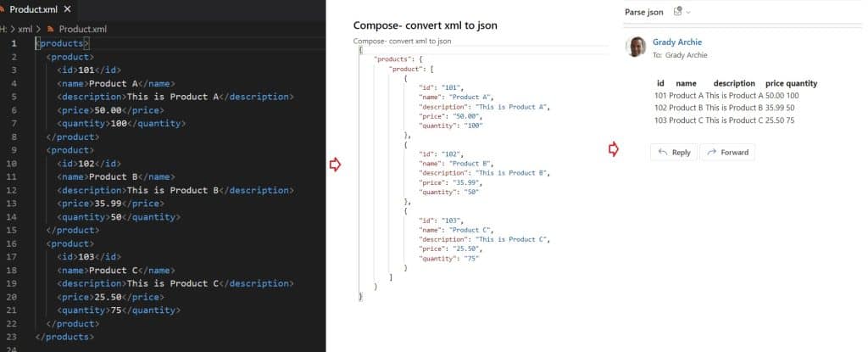Select the Product.xml editor tab

click(x=32, y=9)
